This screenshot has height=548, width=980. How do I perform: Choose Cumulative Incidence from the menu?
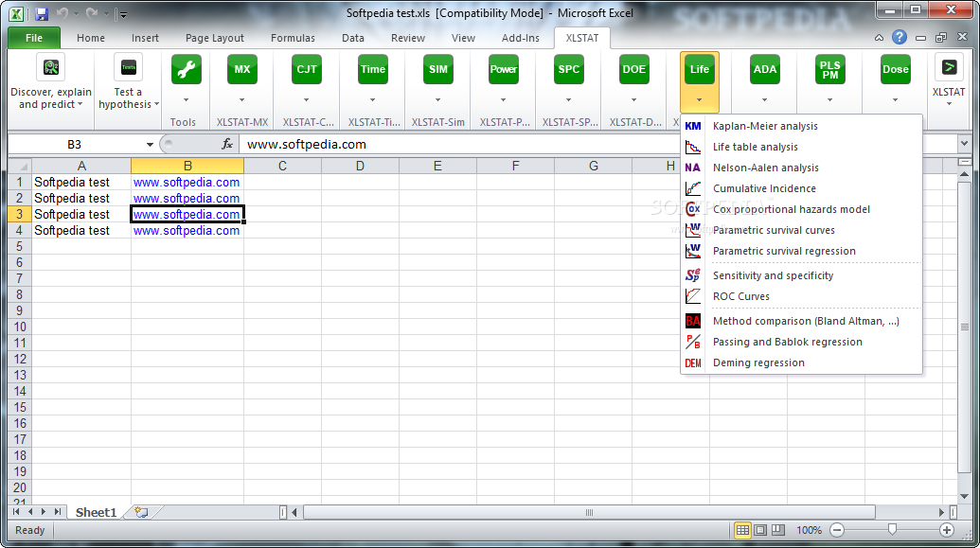[x=801, y=188]
